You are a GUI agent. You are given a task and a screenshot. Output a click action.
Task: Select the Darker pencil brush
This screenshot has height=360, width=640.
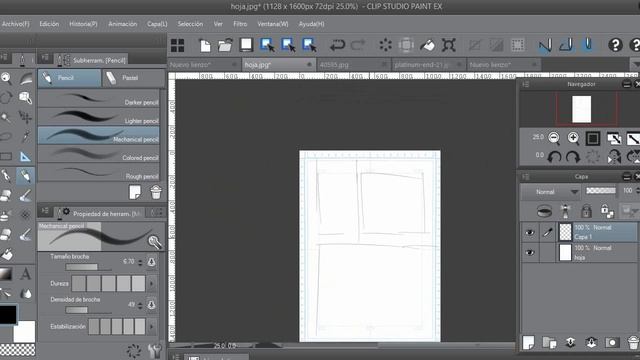click(98, 99)
